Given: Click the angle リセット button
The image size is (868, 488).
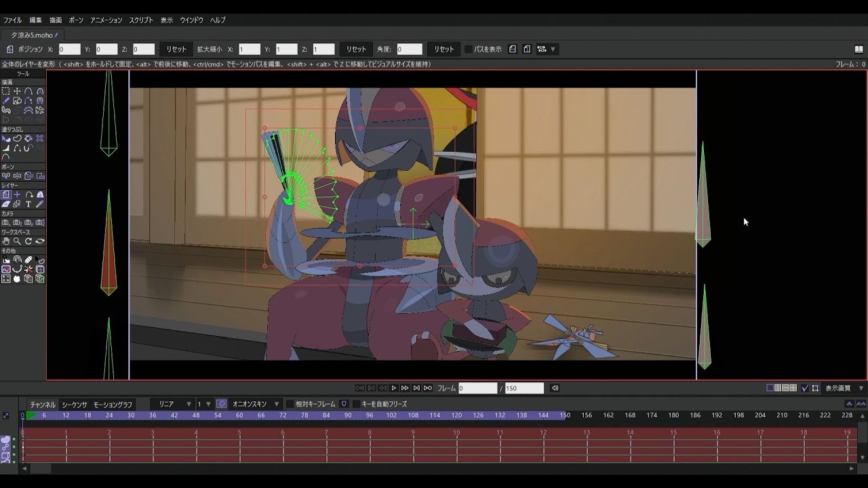Looking at the screenshot, I should tap(444, 49).
